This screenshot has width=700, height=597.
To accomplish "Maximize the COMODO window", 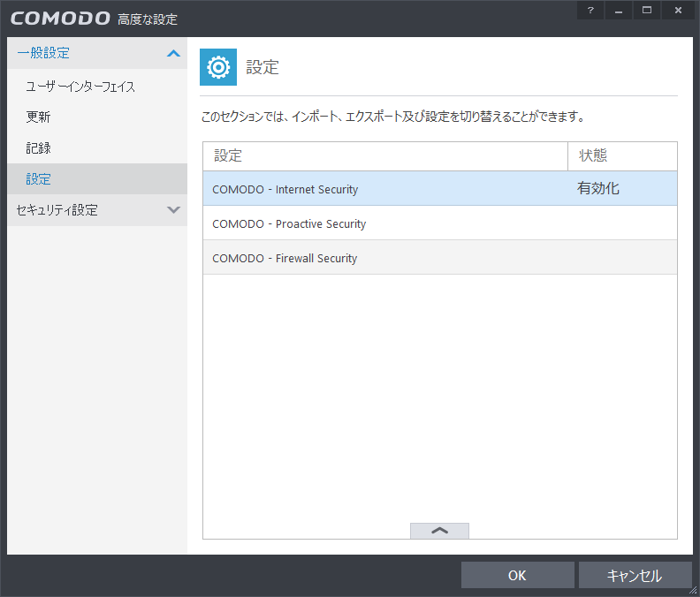I will (646, 11).
